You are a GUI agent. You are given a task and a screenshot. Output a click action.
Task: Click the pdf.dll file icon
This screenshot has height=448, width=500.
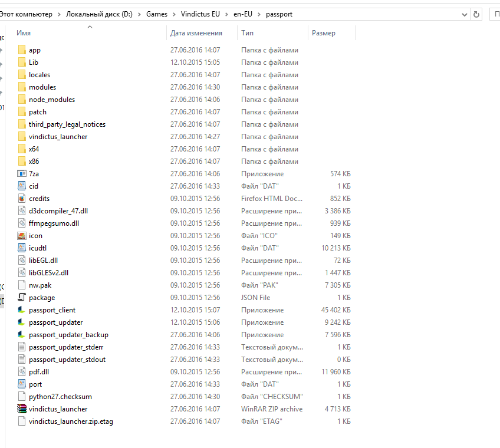pyautogui.click(x=22, y=372)
